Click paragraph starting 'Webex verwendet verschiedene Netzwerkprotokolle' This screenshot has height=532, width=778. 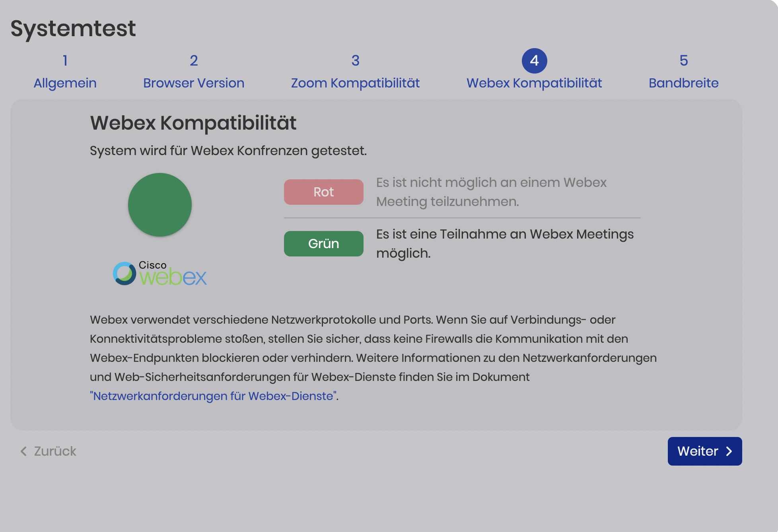tap(373, 358)
